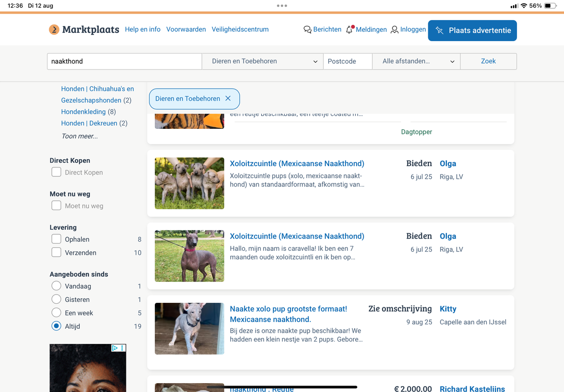The image size is (564, 392).
Task: Click the Zoek search button
Action: point(489,61)
